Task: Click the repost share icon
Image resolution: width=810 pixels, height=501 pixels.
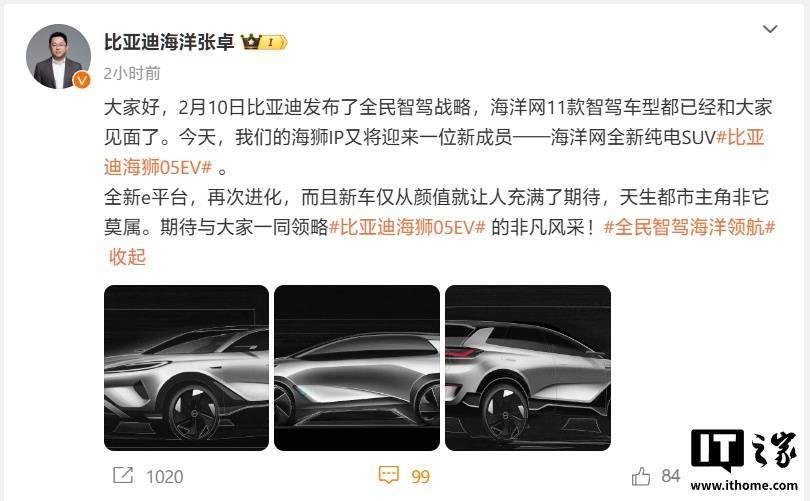Action: pyautogui.click(x=123, y=475)
